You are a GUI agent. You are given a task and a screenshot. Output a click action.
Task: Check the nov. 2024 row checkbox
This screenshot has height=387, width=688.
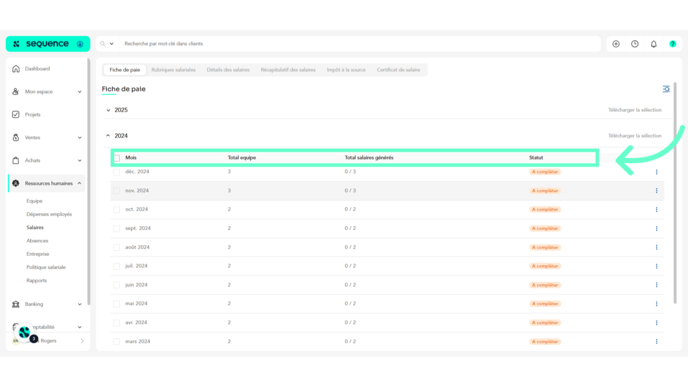tap(116, 191)
